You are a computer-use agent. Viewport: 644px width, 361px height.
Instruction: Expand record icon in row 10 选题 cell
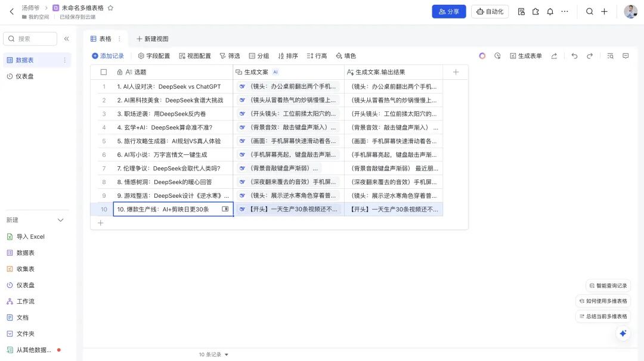(225, 209)
